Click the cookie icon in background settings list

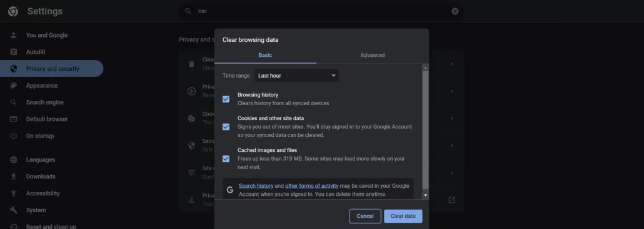click(191, 118)
